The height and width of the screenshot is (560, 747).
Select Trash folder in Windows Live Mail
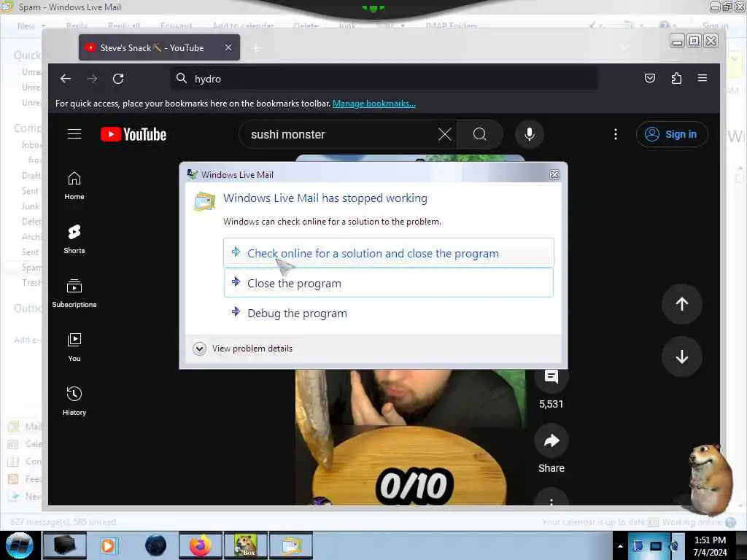pos(31,283)
